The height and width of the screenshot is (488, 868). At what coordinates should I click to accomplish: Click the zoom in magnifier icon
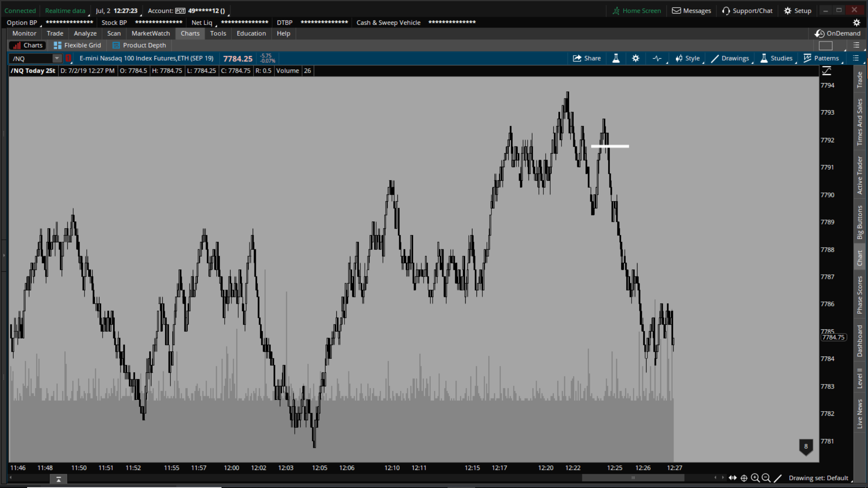755,478
